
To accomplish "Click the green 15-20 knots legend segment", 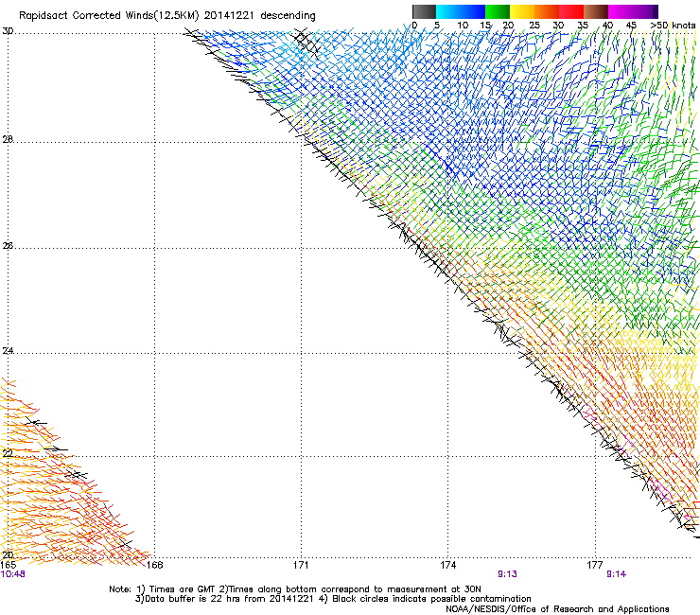I will pos(498,11).
